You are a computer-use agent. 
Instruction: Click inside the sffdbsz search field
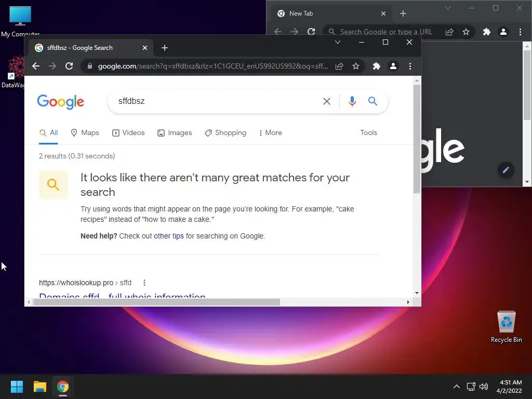coord(217,101)
